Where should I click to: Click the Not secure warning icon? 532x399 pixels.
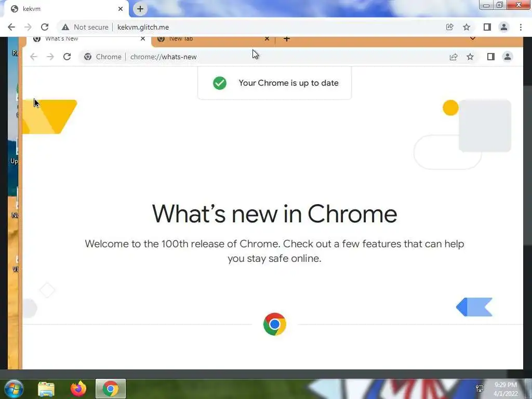pyautogui.click(x=65, y=27)
